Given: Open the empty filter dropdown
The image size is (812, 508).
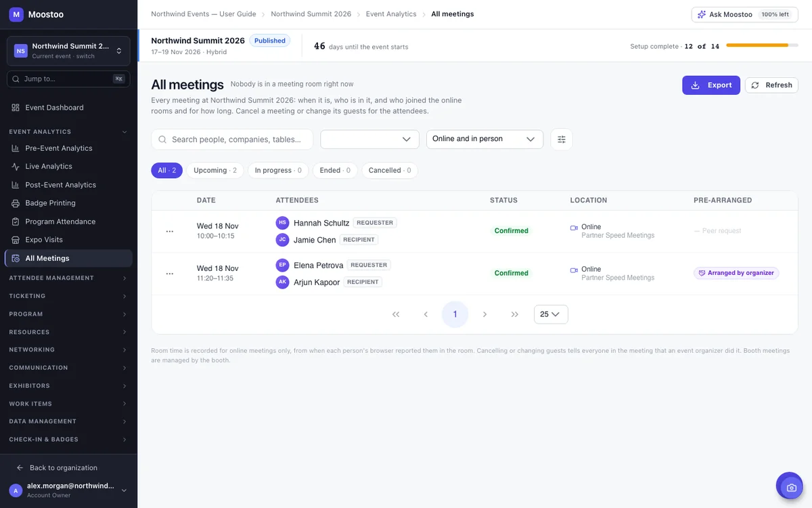Looking at the screenshot, I should (370, 140).
